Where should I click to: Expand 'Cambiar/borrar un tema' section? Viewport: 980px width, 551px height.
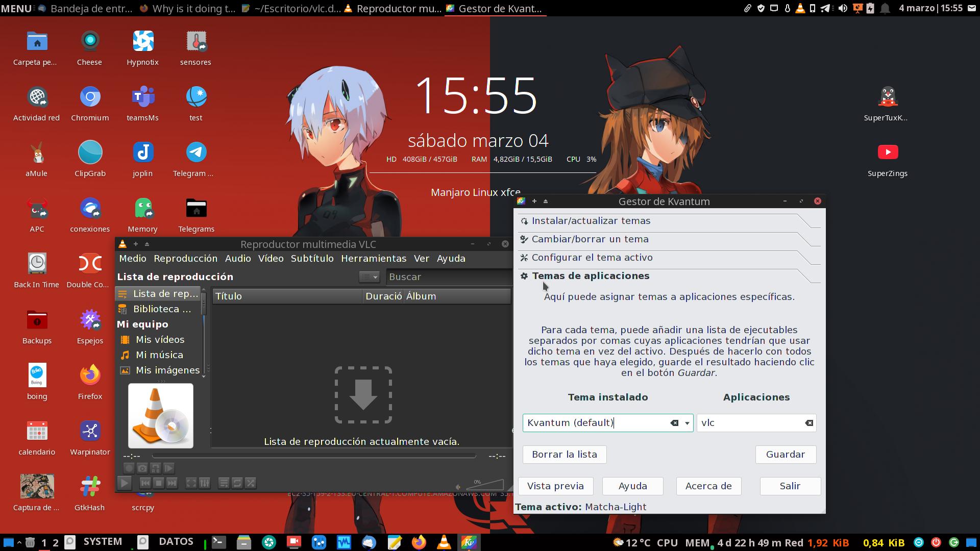pyautogui.click(x=669, y=239)
